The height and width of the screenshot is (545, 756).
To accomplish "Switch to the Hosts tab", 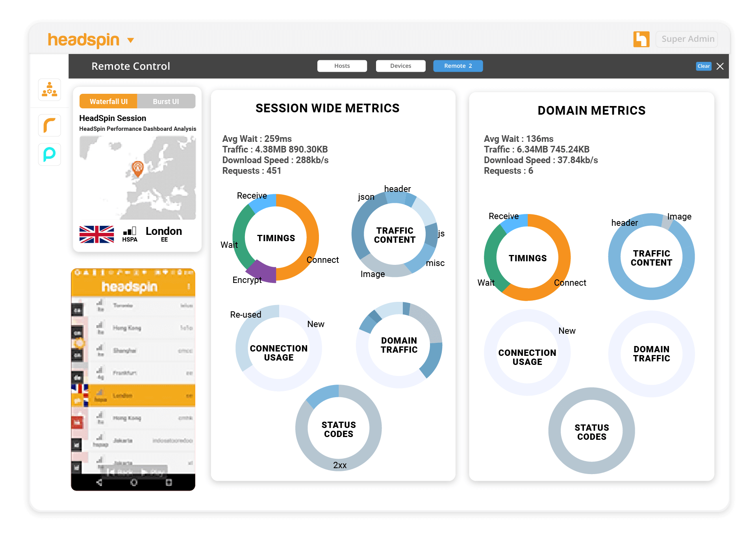I will [x=342, y=66].
